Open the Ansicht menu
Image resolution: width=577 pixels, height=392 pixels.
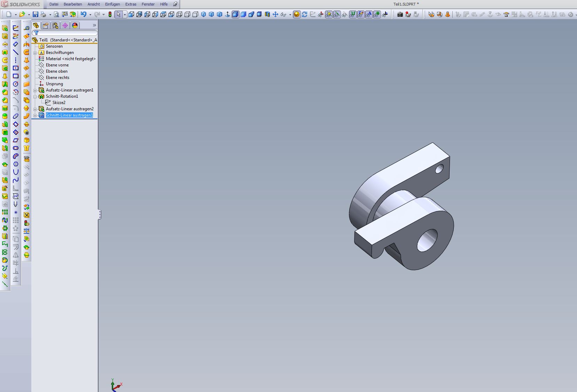pos(94,4)
